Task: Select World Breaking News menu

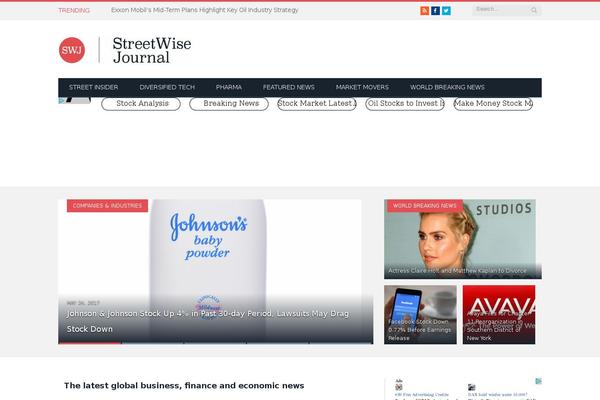Action: [447, 87]
